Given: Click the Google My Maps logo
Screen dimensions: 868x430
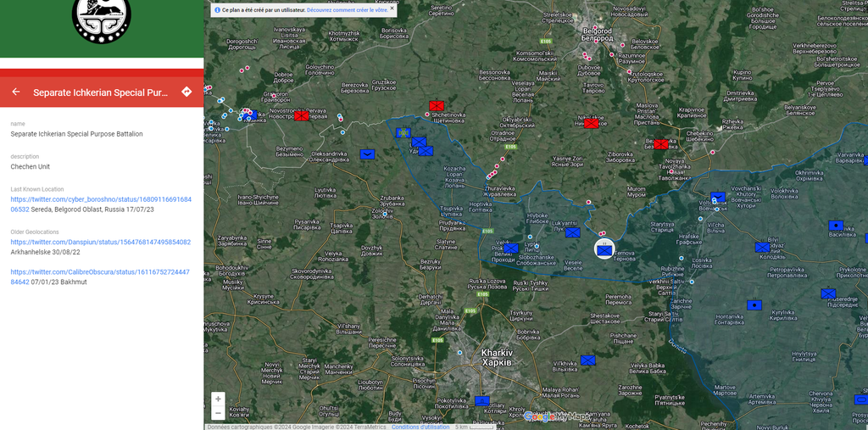Looking at the screenshot, I should pyautogui.click(x=556, y=416).
